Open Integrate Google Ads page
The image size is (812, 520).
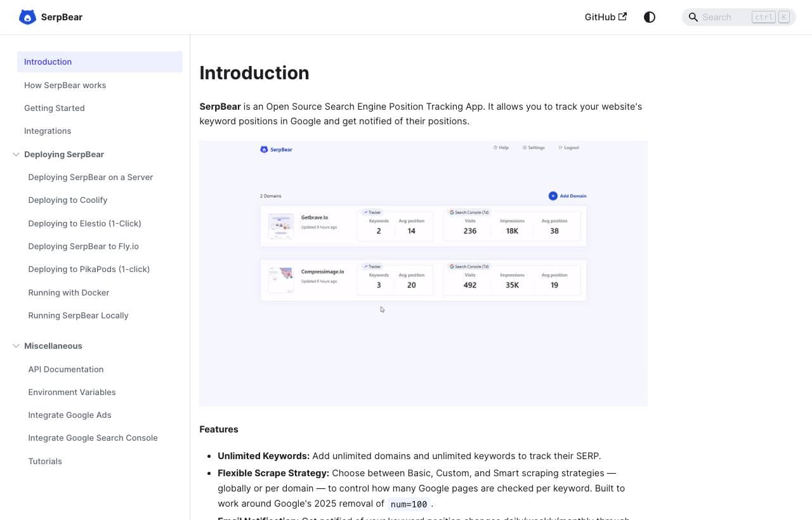pos(70,415)
